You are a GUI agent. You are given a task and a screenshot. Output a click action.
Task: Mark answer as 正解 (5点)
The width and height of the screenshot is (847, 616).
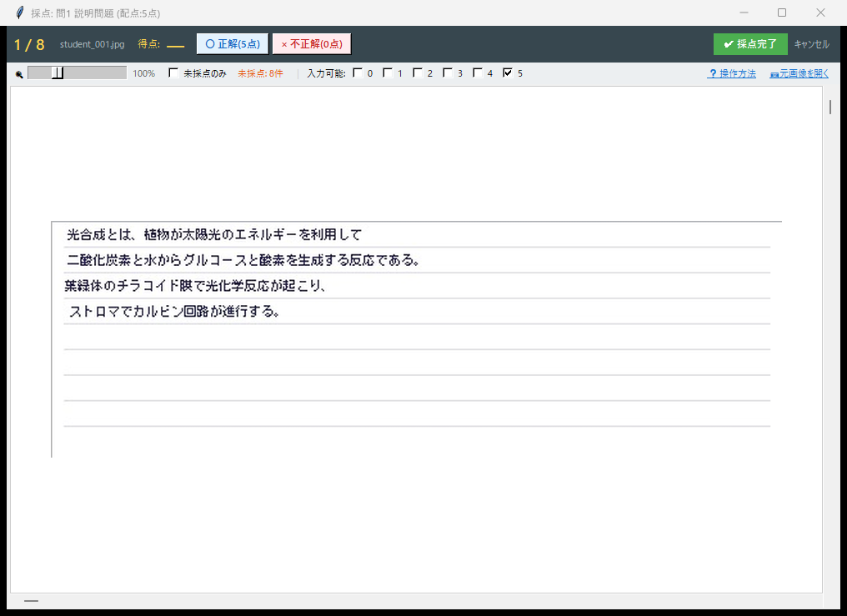pos(233,44)
